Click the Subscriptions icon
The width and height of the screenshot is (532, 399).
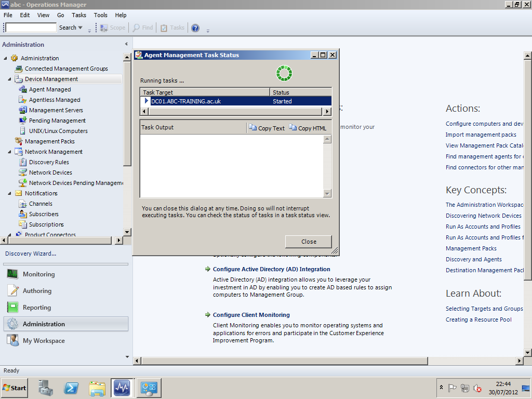click(23, 224)
